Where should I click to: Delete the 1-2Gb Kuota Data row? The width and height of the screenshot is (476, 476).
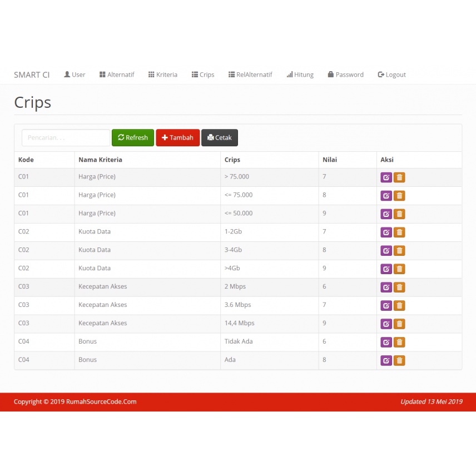click(399, 232)
